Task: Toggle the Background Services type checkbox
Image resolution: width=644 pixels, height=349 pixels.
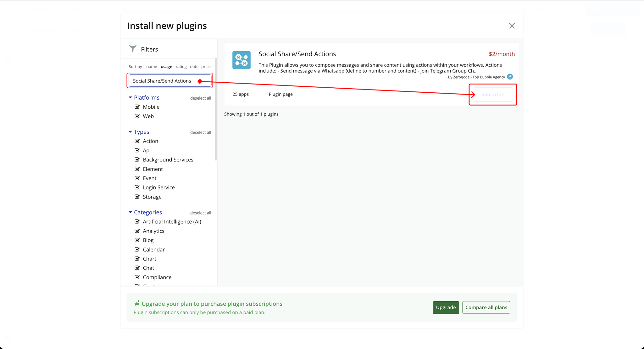Action: coord(137,160)
